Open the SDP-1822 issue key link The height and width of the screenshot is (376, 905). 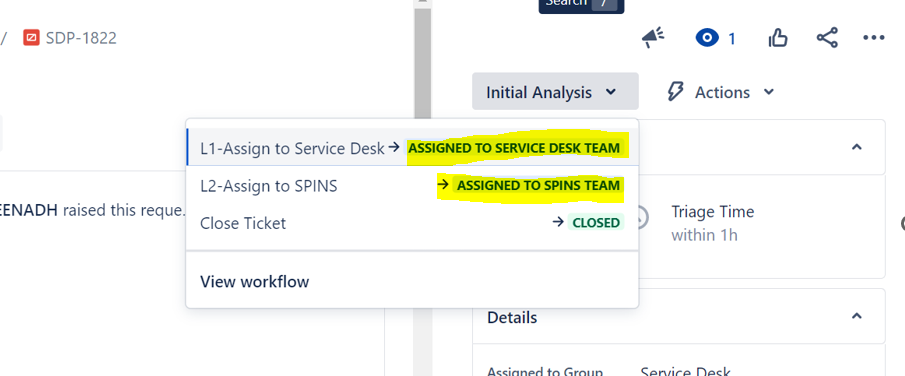[81, 38]
